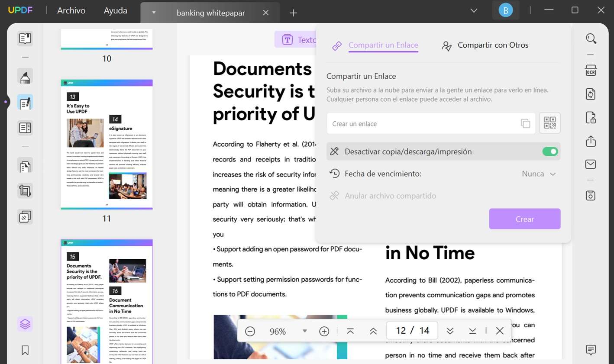Click the send by email icon

point(591,164)
